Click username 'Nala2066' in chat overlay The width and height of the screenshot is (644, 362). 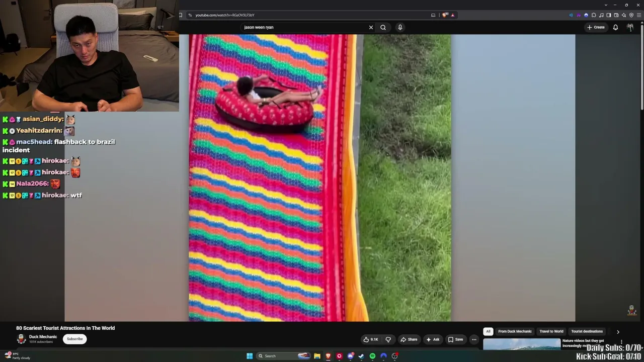[32, 184]
